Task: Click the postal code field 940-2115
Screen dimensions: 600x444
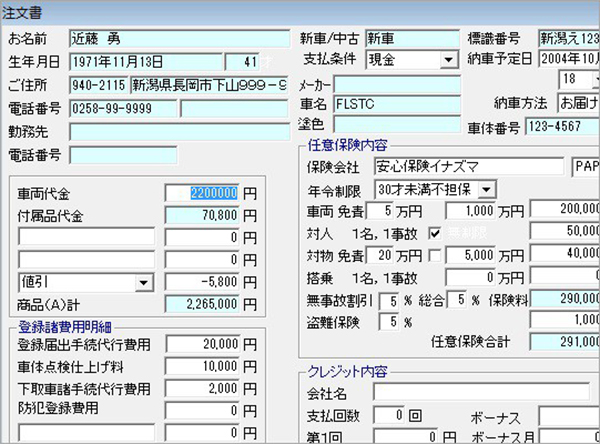Action: click(99, 85)
